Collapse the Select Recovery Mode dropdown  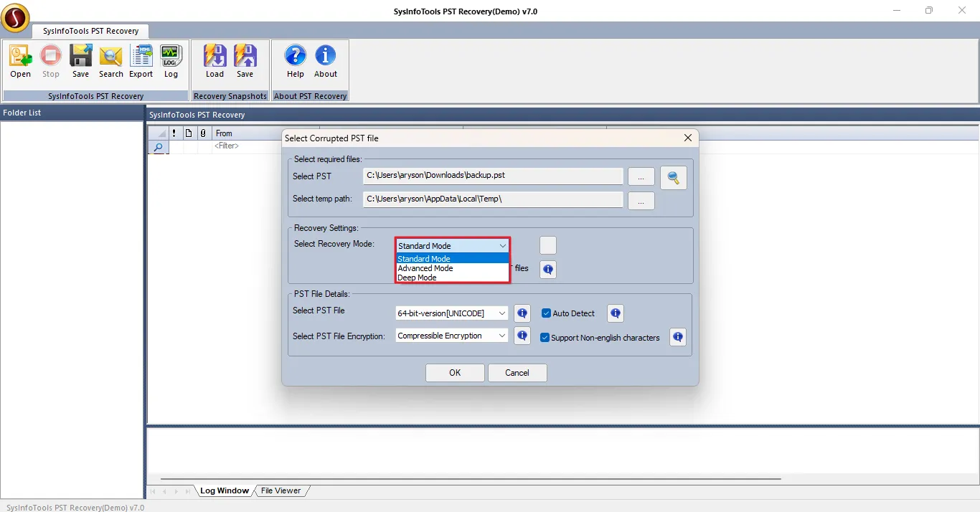pos(503,246)
